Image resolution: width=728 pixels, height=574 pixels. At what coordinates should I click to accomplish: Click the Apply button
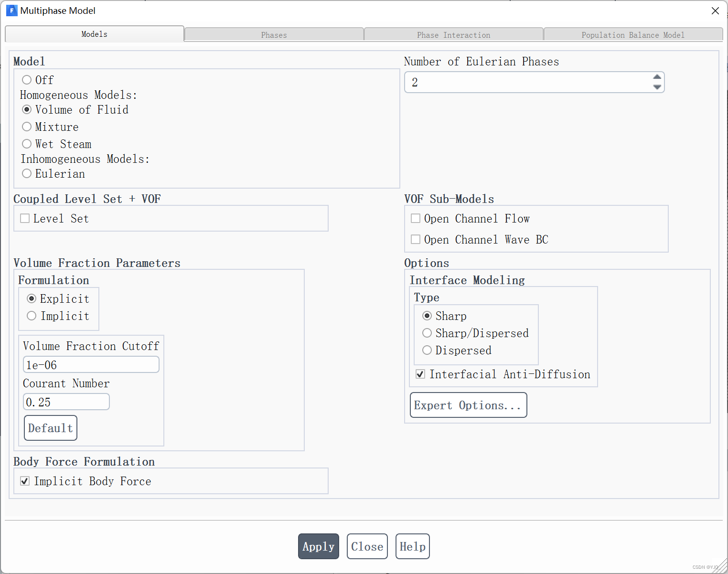point(319,546)
